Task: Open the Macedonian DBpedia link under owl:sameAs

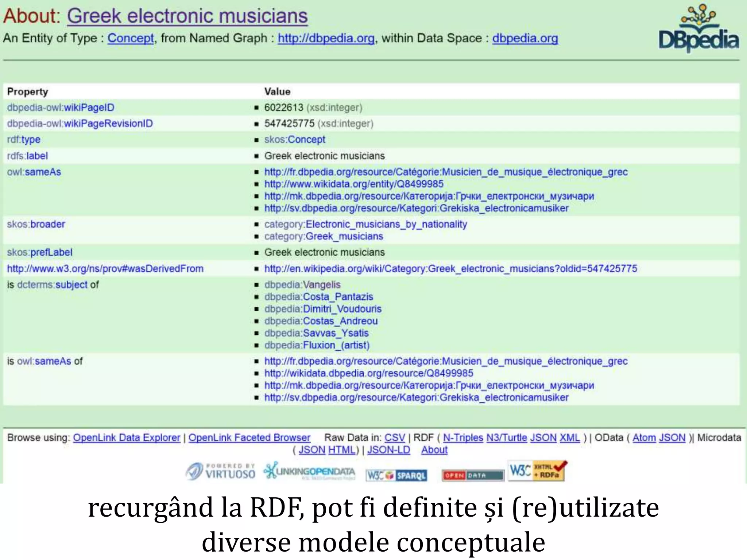Action: click(x=429, y=196)
